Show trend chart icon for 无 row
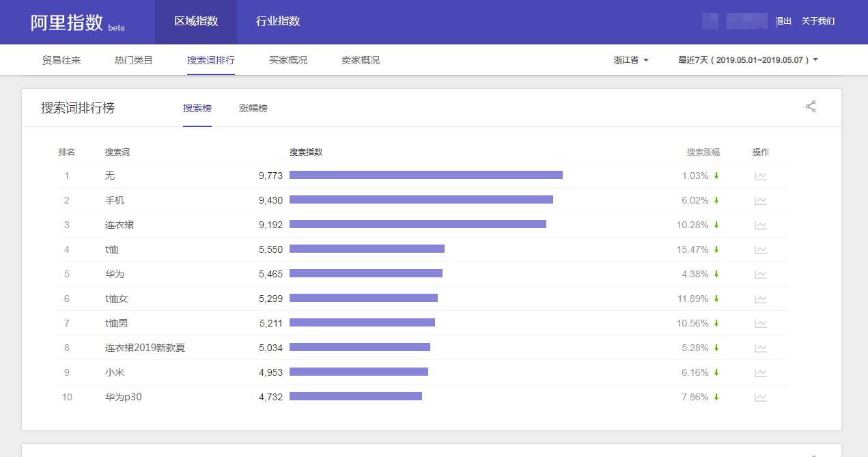 coord(760,176)
